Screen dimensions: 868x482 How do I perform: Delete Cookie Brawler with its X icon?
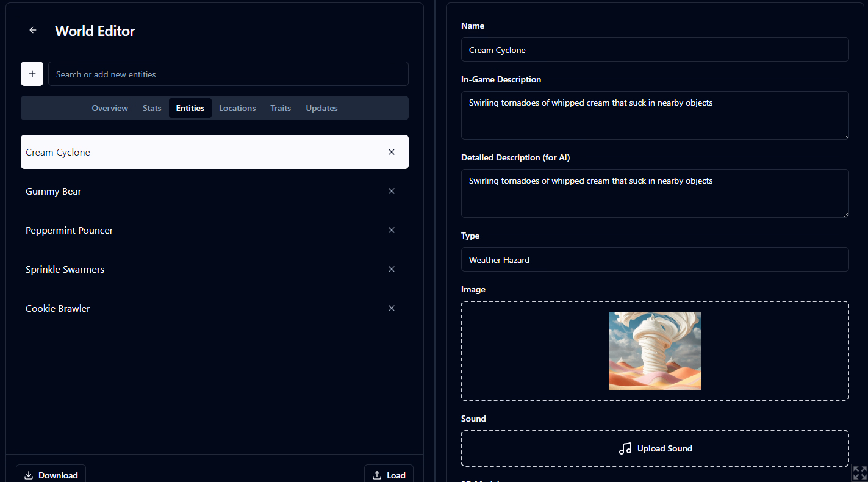pyautogui.click(x=391, y=308)
